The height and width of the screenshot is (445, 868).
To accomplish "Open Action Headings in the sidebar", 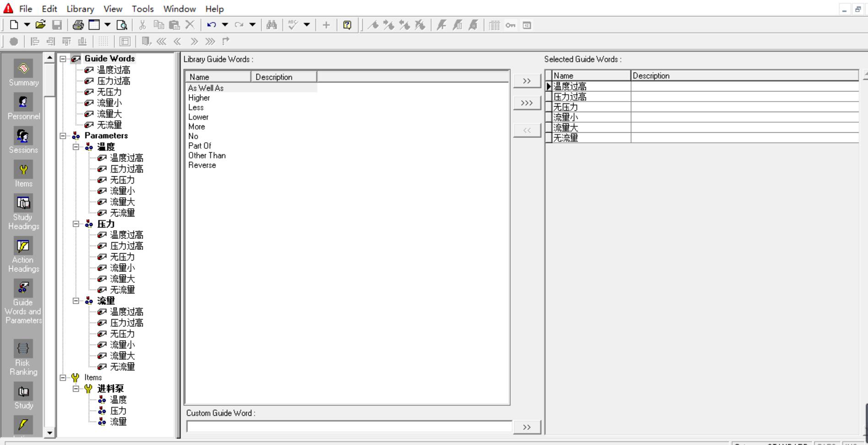I will pyautogui.click(x=23, y=255).
